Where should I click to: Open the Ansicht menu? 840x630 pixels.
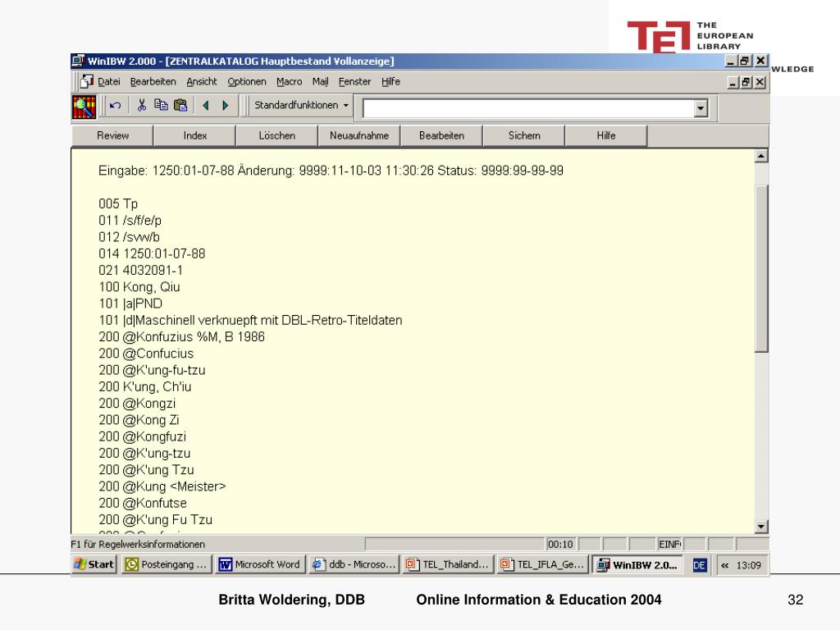click(x=202, y=81)
